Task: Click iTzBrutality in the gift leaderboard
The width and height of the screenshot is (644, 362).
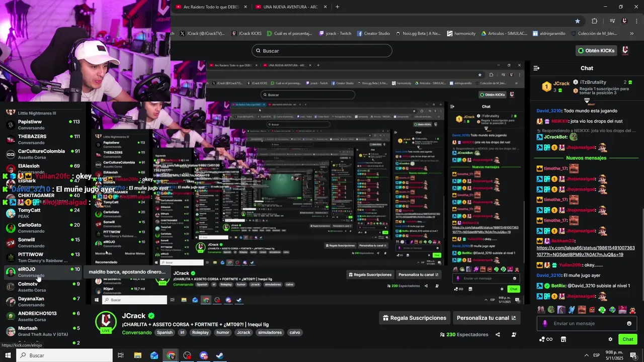Action: pyautogui.click(x=593, y=82)
